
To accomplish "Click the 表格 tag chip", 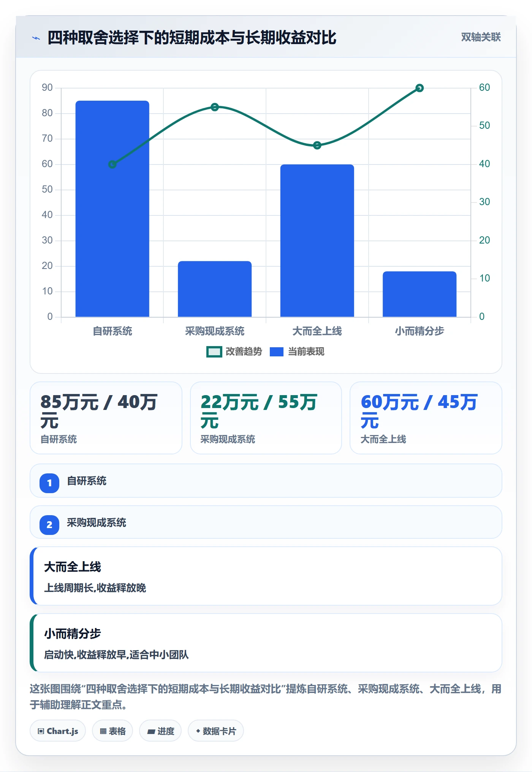I will 112,731.
